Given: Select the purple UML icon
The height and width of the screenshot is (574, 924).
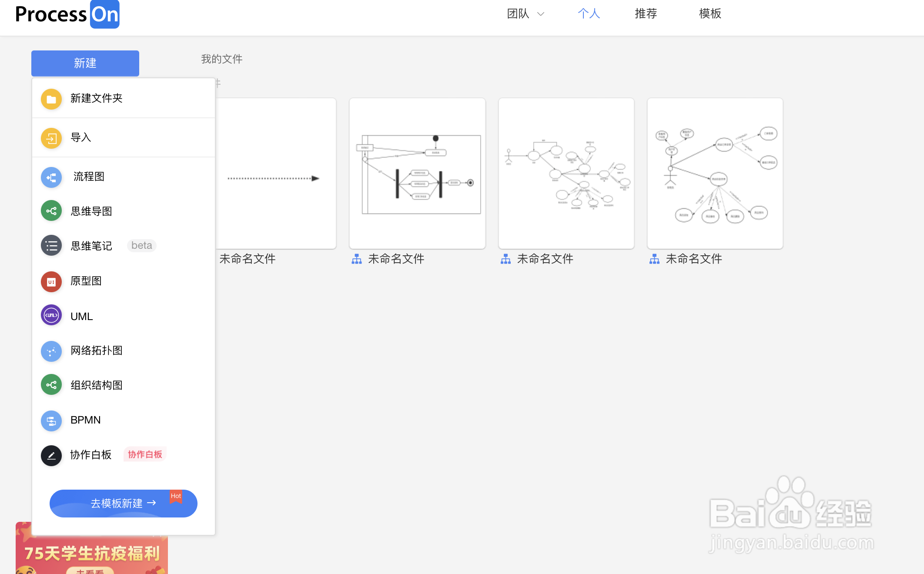Looking at the screenshot, I should [x=51, y=316].
